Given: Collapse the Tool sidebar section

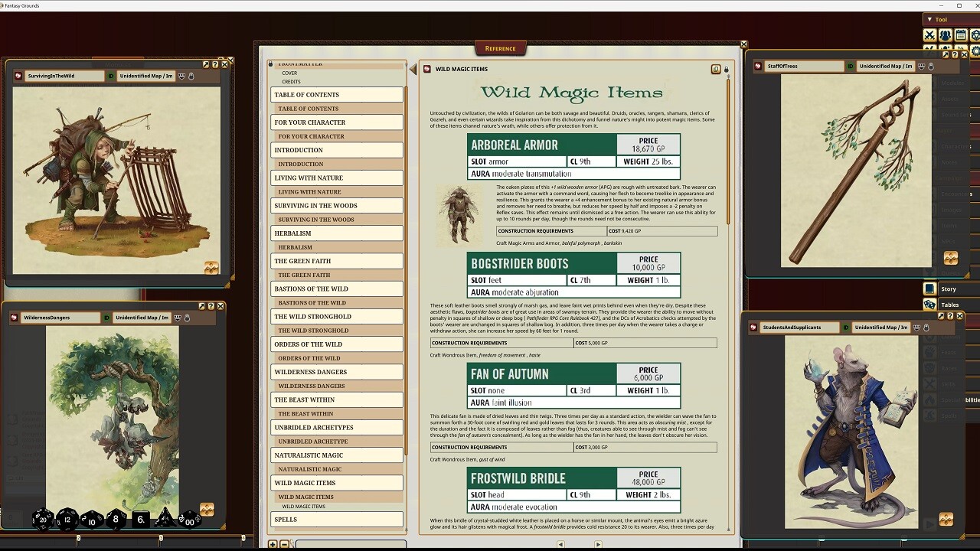Looking at the screenshot, I should (929, 19).
